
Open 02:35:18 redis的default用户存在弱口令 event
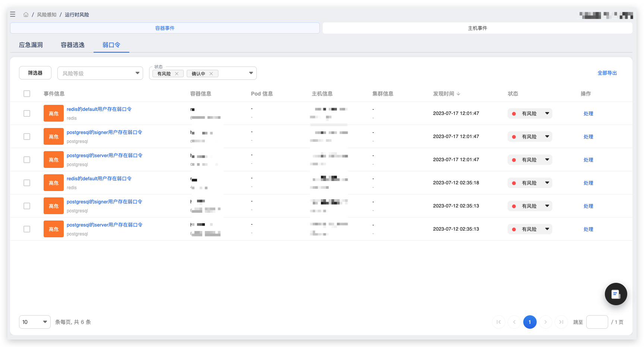point(99,179)
